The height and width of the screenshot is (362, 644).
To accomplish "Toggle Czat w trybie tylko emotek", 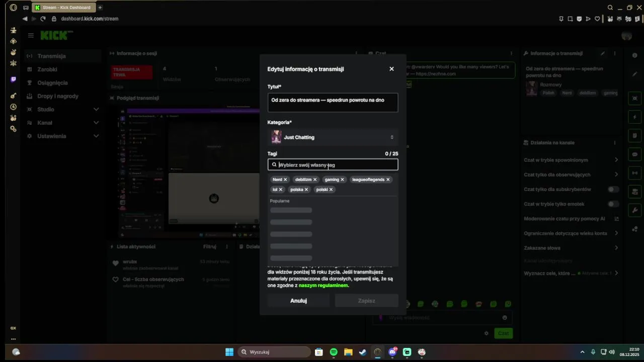I will point(613,204).
